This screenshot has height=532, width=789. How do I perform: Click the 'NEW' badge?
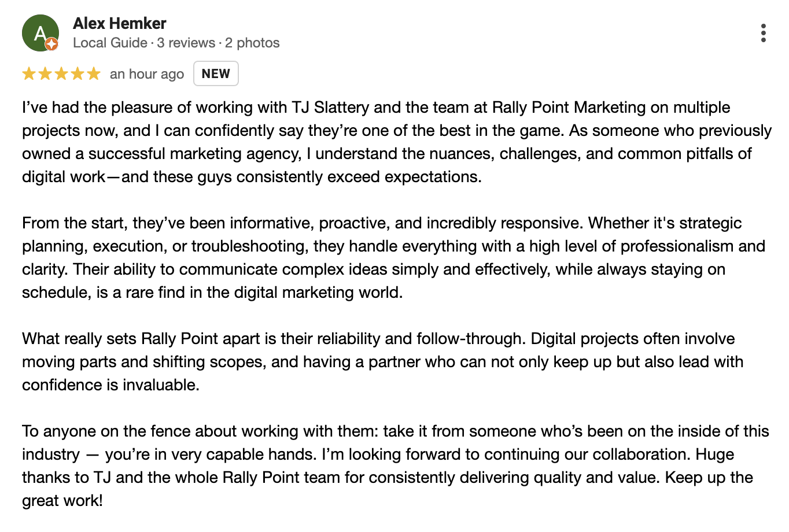pos(216,73)
